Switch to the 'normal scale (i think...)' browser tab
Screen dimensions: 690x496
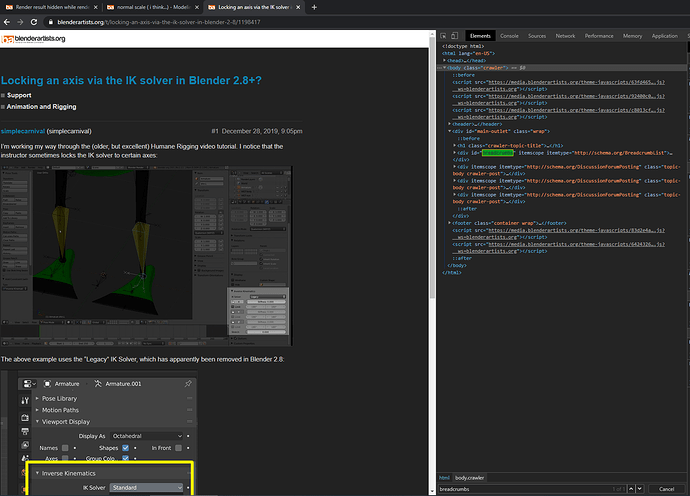click(x=152, y=7)
